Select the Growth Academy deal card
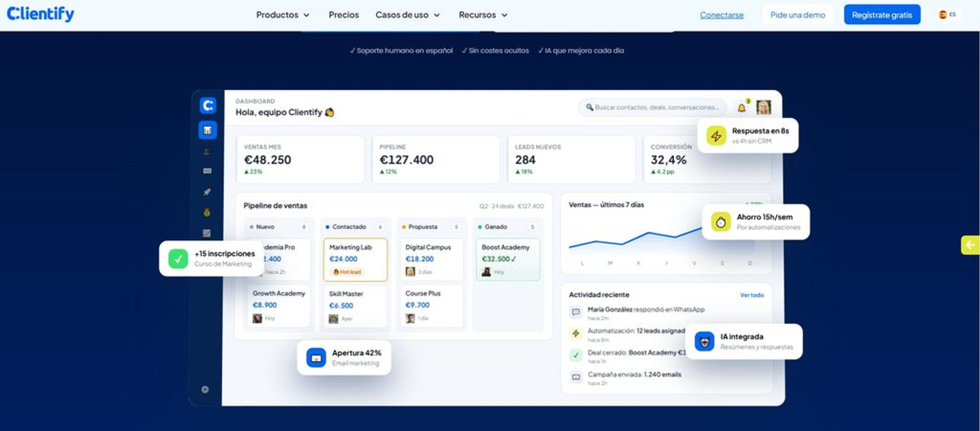This screenshot has width=980, height=431. 279,306
